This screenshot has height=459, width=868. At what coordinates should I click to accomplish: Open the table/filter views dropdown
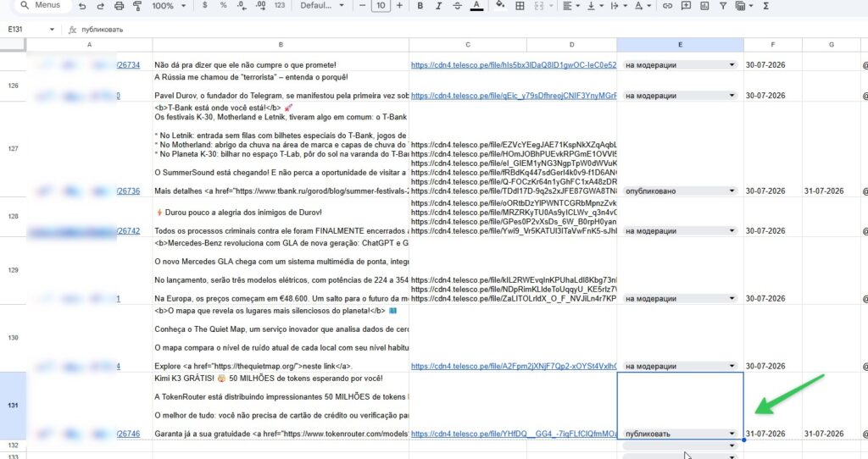744,6
